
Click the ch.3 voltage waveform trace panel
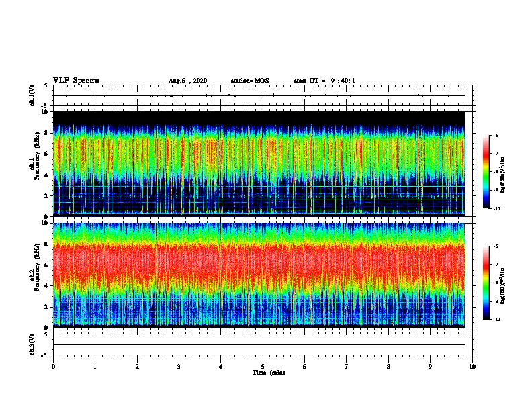click(263, 345)
